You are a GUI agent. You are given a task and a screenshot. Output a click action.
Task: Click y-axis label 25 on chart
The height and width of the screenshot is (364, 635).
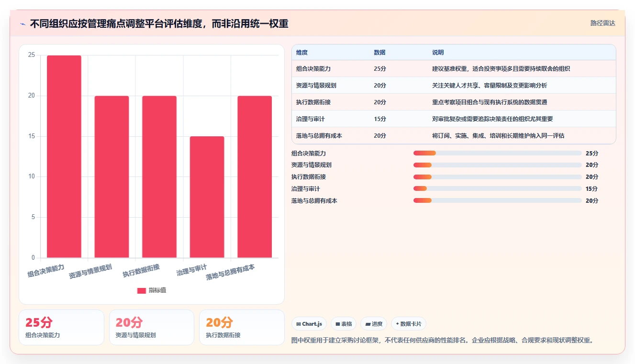[32, 55]
